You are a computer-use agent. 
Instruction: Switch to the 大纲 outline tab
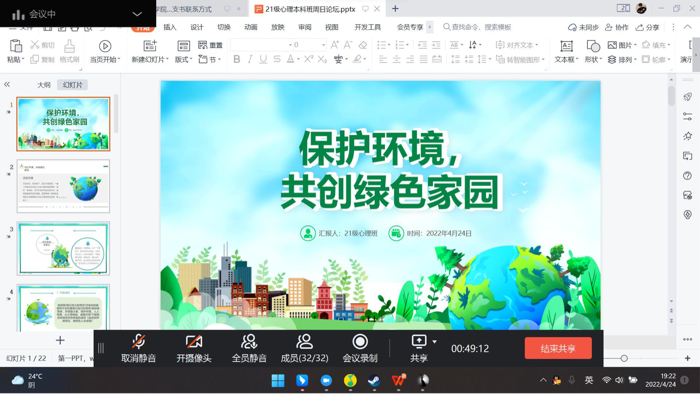[x=44, y=85]
